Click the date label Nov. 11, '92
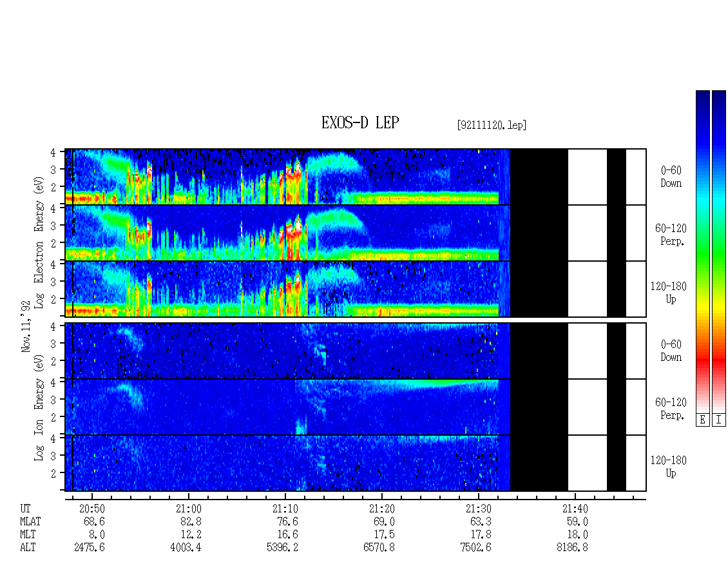728x564 pixels. (26, 326)
